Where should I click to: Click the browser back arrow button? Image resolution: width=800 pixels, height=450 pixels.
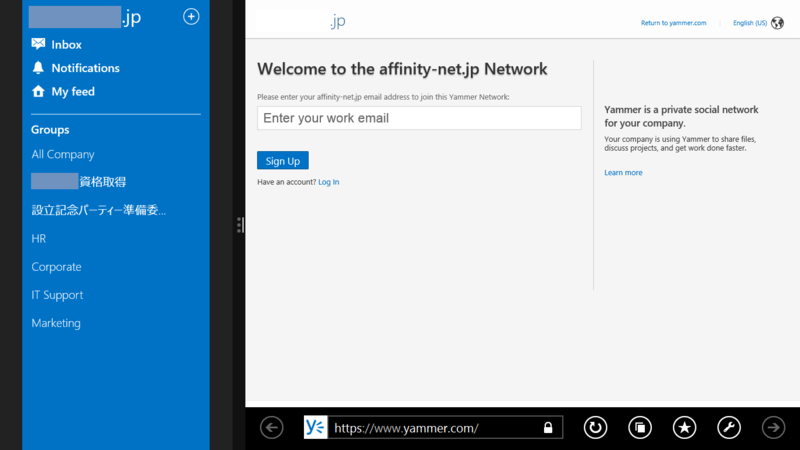pos(271,428)
